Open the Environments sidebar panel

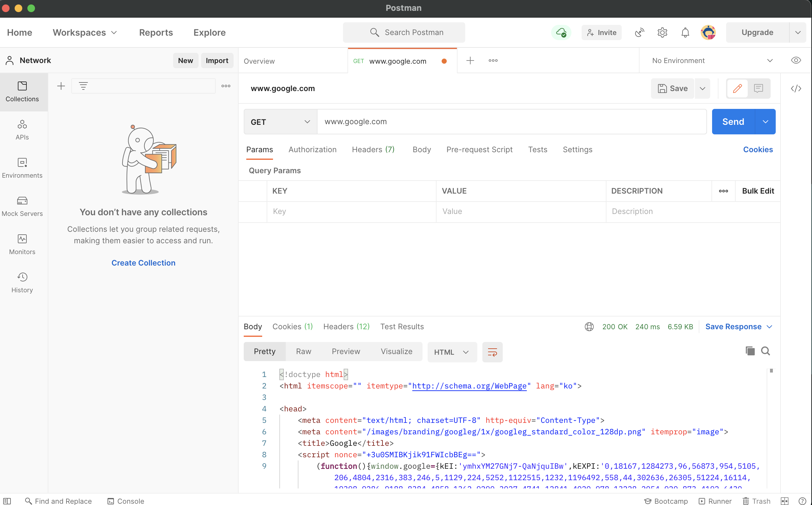(x=22, y=168)
